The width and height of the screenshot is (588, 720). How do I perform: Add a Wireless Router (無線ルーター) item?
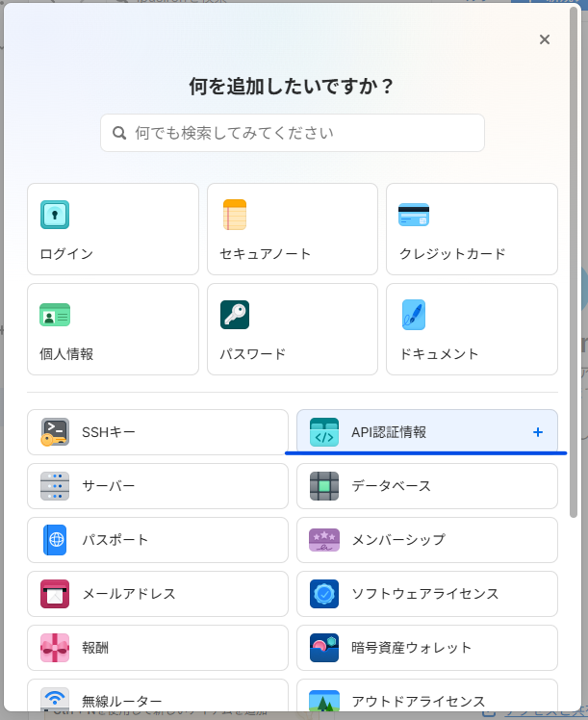pos(158,700)
